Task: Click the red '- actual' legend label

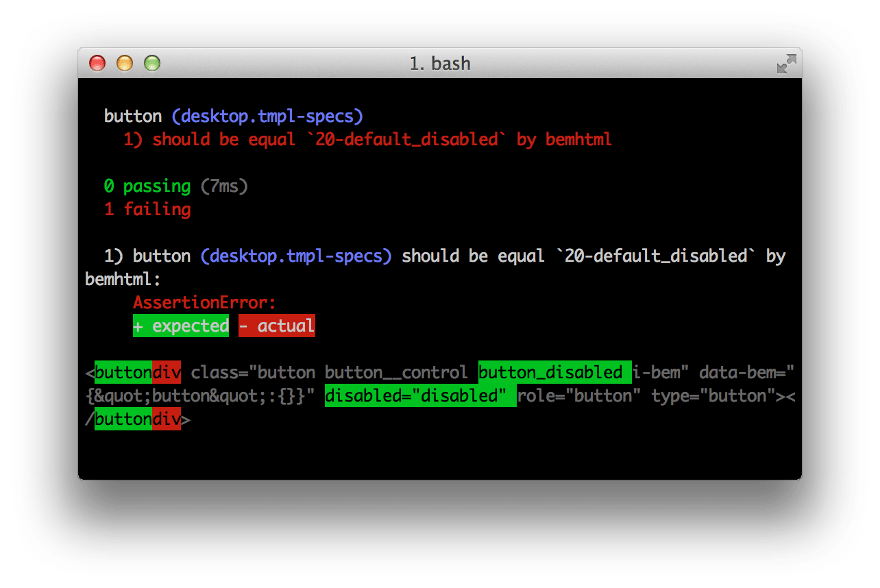Action: [277, 326]
